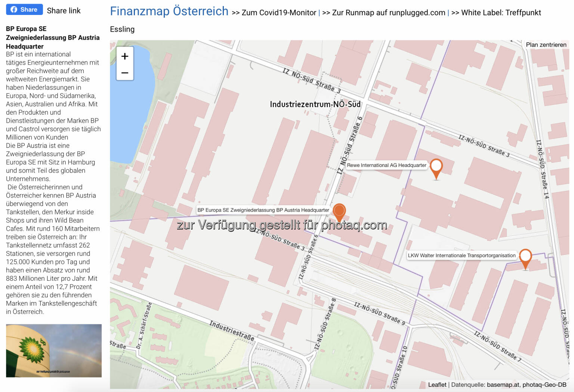The height and width of the screenshot is (392, 574).
Task: Zoom in on the map
Action: [125, 56]
